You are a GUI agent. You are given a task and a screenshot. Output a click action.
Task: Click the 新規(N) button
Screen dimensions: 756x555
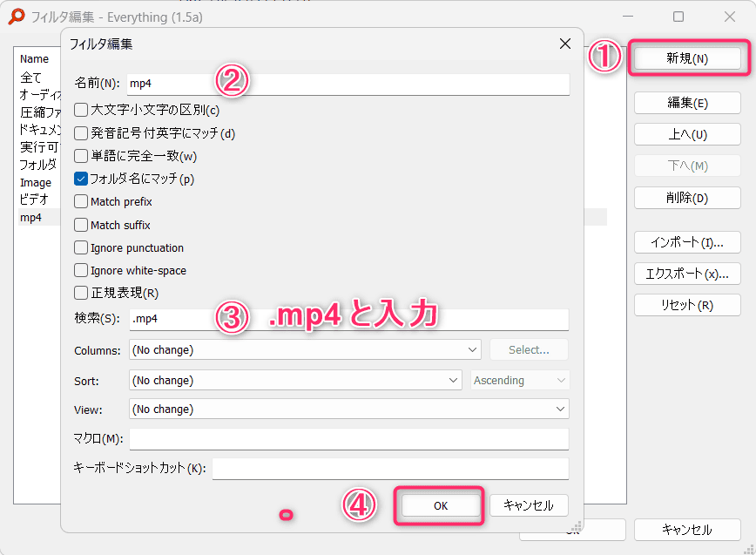pos(687,59)
